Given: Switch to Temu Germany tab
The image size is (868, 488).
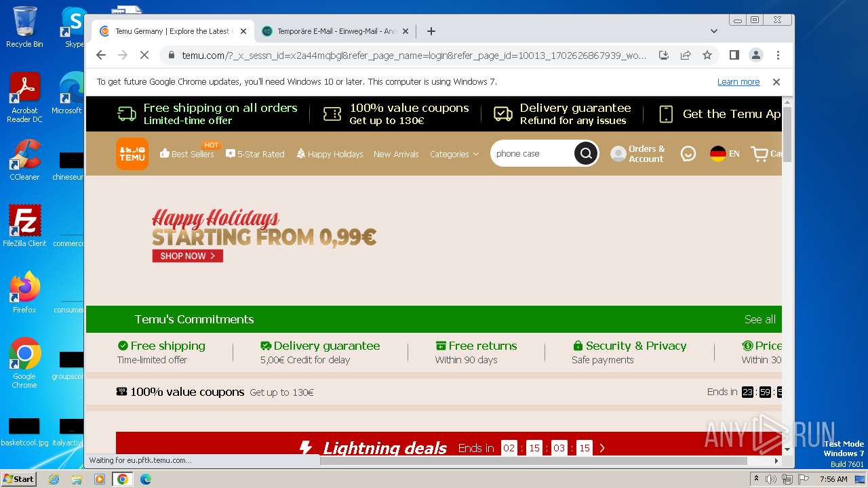Looking at the screenshot, I should tap(173, 31).
